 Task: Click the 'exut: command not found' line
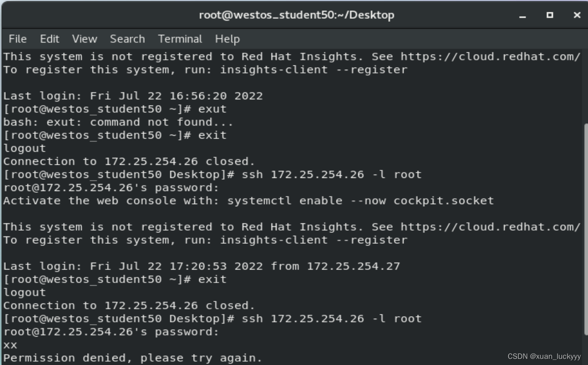click(x=118, y=122)
